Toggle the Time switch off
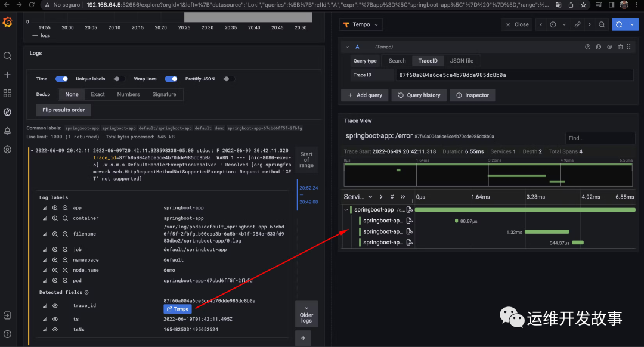Image resolution: width=644 pixels, height=347 pixels. (61, 79)
